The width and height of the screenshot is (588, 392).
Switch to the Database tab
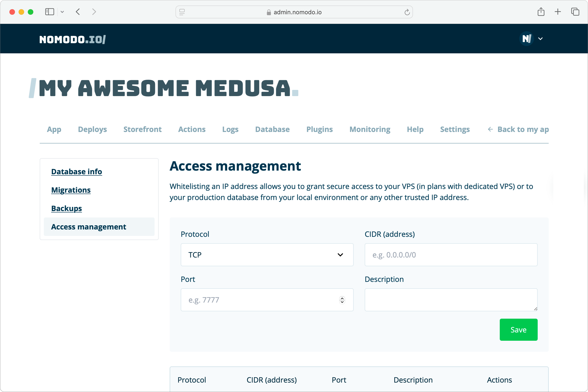272,129
